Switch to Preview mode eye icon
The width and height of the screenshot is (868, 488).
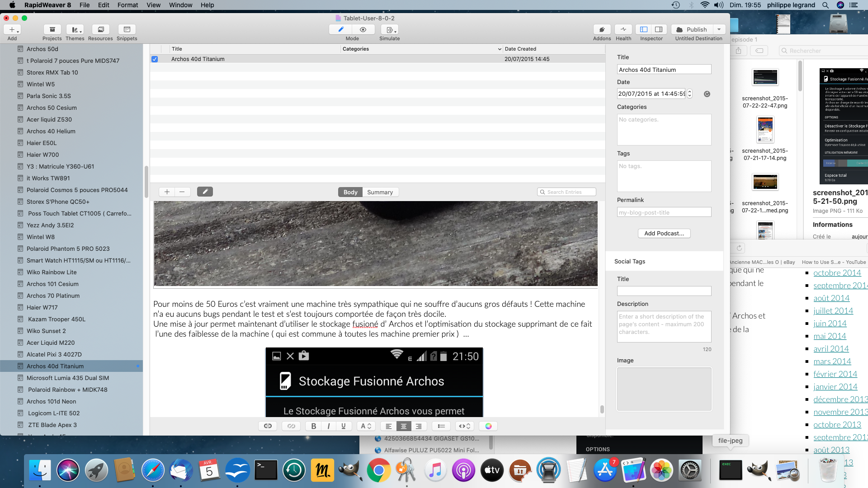[363, 29]
